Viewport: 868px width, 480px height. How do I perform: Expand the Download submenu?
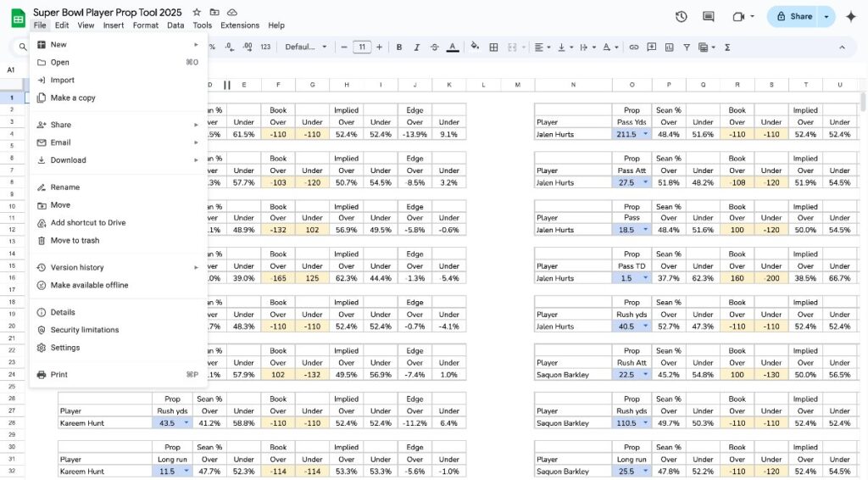[x=119, y=160]
